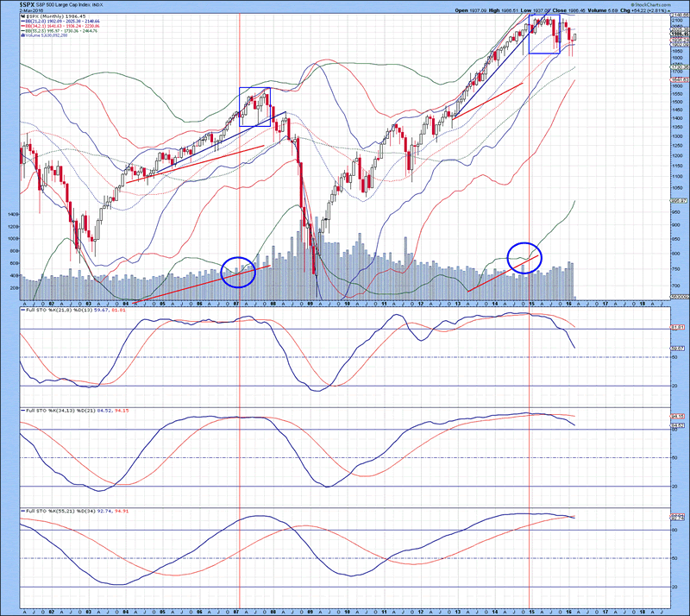Screen dimensions: 690x616
Task: Click the $SPX ticker symbol title
Action: [x=14, y=4]
